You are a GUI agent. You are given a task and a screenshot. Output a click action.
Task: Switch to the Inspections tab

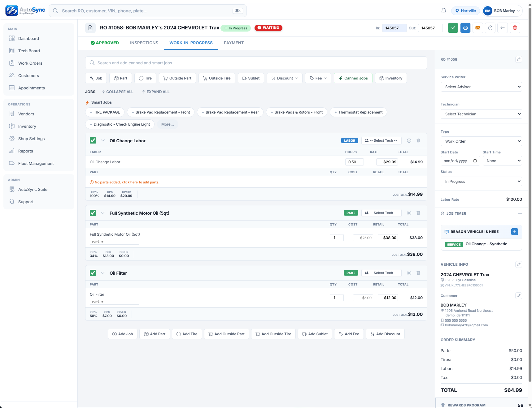144,43
